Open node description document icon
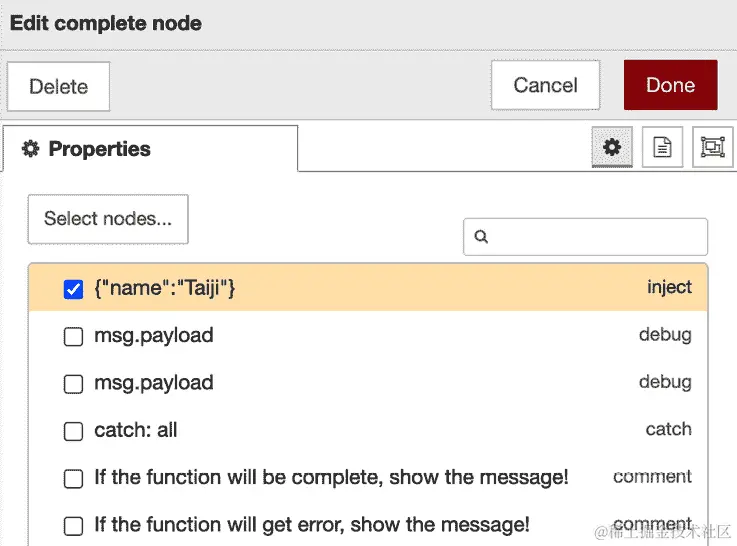The image size is (737, 546). click(x=662, y=147)
